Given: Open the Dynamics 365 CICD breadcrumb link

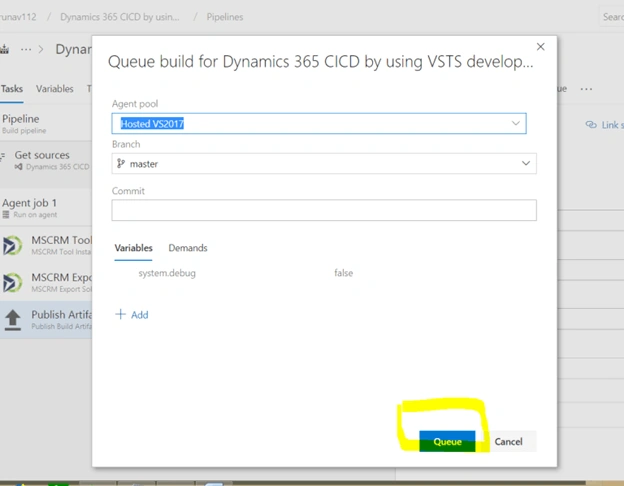Looking at the screenshot, I should point(120,17).
